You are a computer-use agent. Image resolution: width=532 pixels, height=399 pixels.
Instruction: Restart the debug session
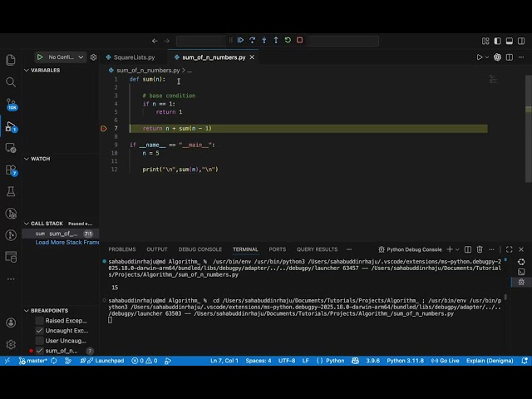pyautogui.click(x=288, y=40)
